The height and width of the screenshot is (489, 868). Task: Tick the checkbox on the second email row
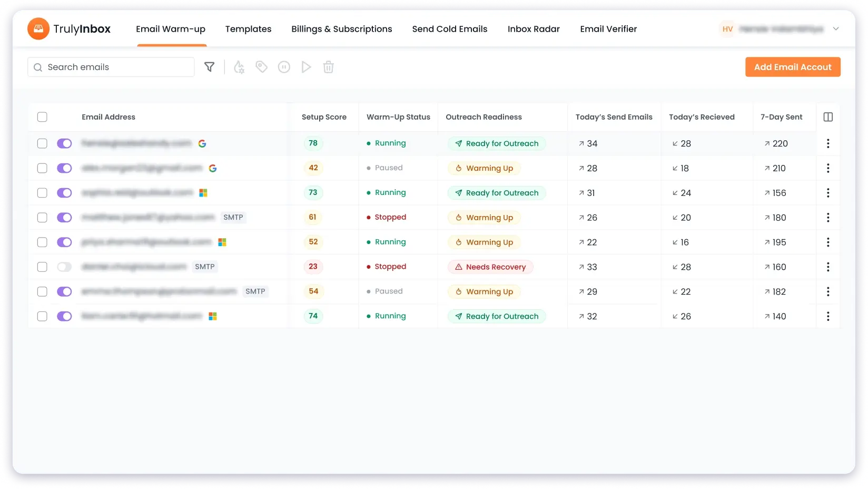pyautogui.click(x=42, y=168)
